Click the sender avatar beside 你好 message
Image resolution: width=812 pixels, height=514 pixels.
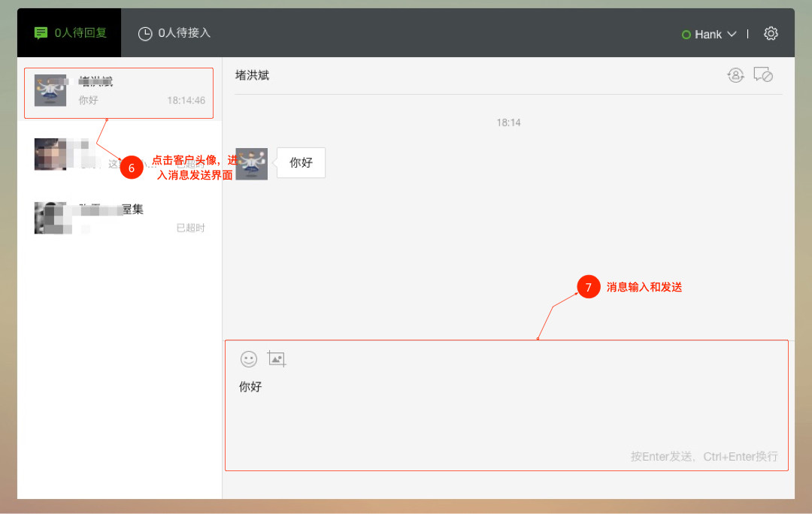point(252,164)
